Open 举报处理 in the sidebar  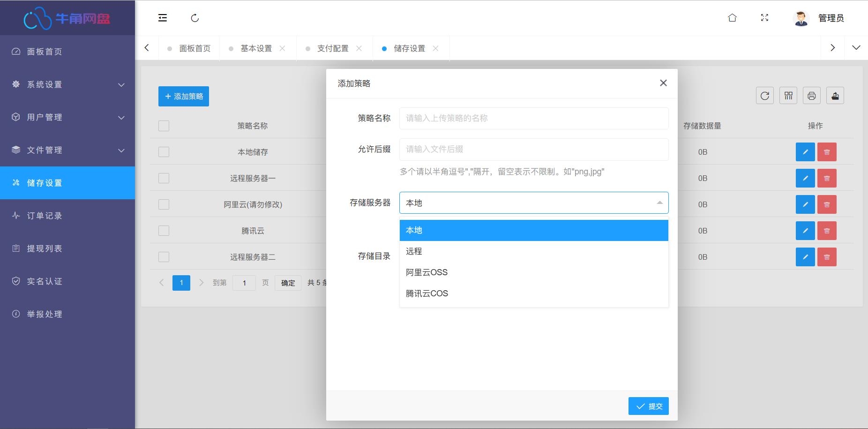[x=67, y=314]
